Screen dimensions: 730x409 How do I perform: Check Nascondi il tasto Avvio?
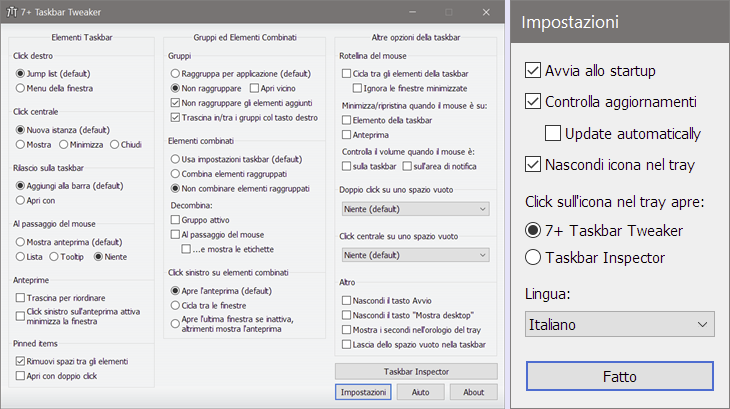tap(346, 301)
